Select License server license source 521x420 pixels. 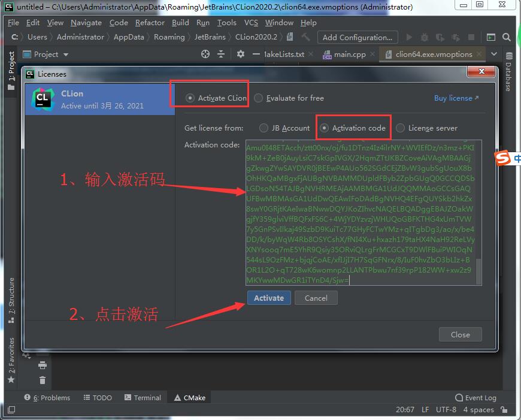[x=400, y=128]
